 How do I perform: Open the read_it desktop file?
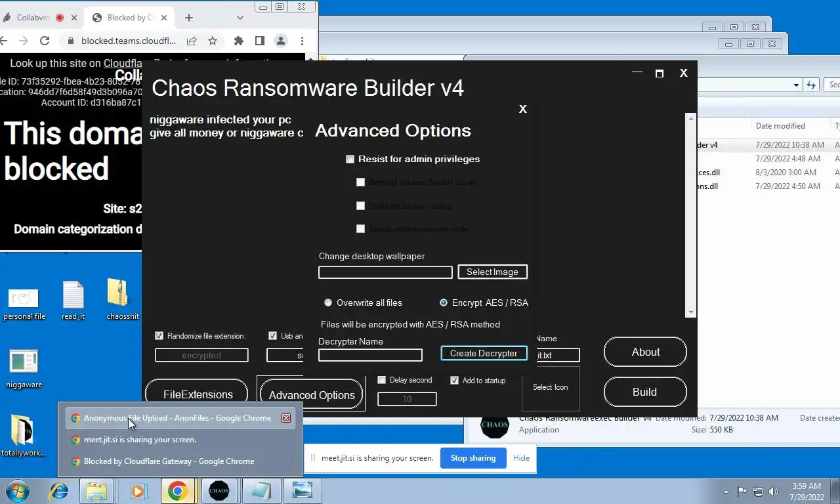pos(73,301)
